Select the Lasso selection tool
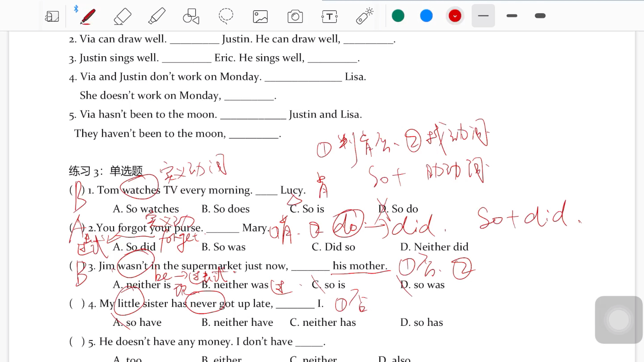Viewport: 644px width, 362px height. pyautogui.click(x=226, y=16)
